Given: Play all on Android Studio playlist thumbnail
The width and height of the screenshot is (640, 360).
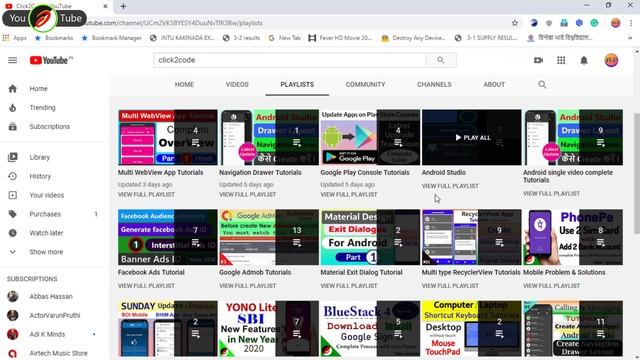Looking at the screenshot, I should point(472,138).
